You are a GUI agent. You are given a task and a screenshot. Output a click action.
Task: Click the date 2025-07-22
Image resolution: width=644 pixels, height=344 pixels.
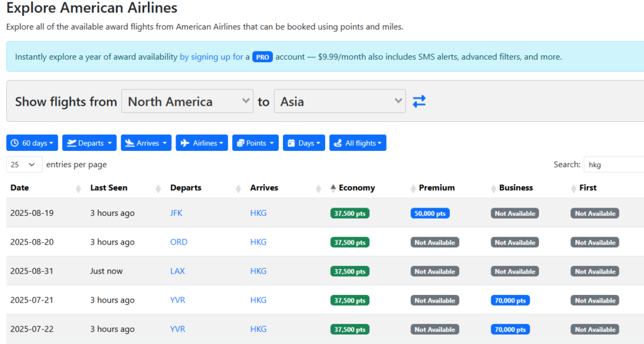pos(32,330)
